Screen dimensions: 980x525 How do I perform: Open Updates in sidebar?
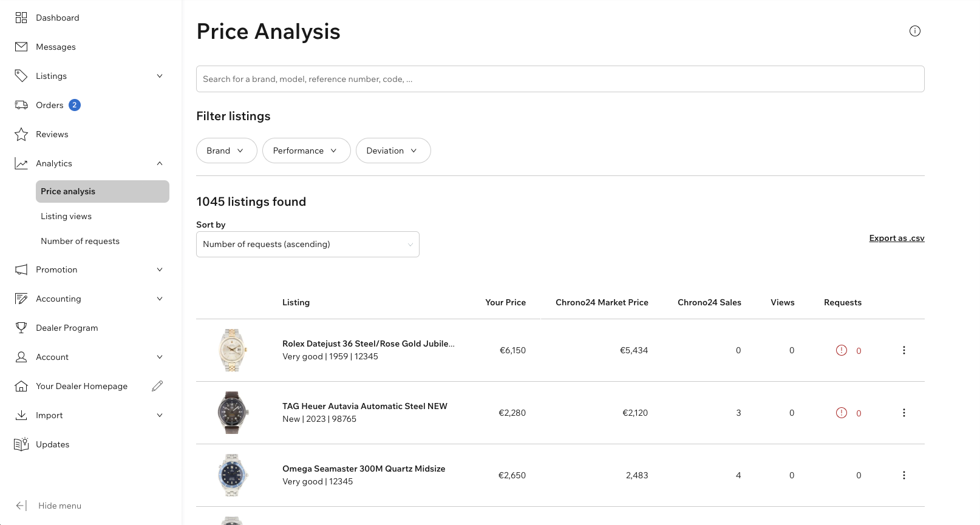point(53,444)
